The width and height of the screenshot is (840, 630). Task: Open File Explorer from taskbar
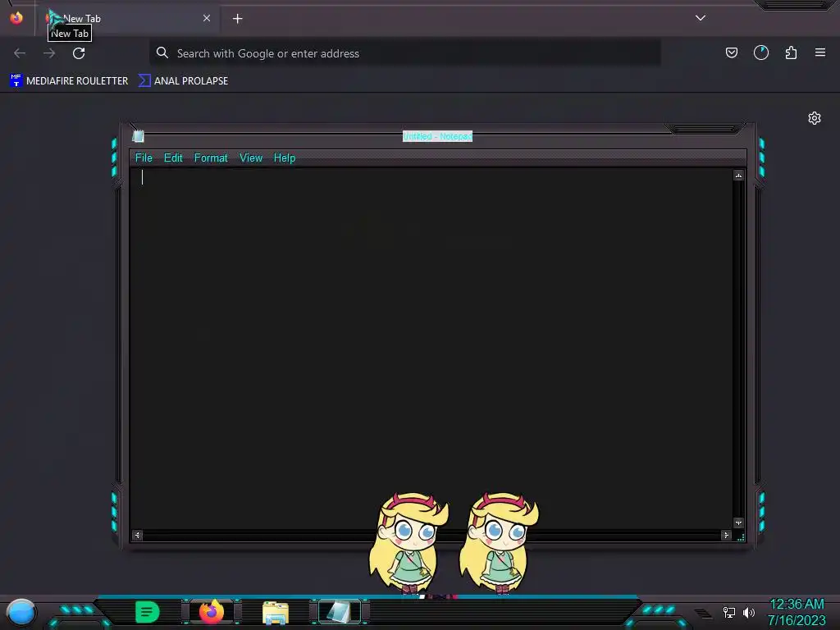pyautogui.click(x=276, y=612)
